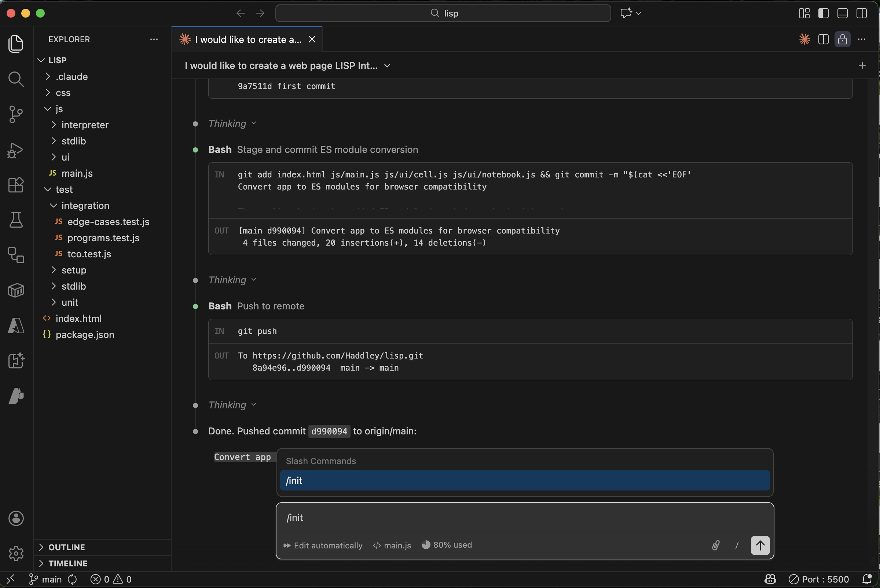The height and width of the screenshot is (588, 880).
Task: Open the Testing beaker view
Action: pyautogui.click(x=16, y=220)
